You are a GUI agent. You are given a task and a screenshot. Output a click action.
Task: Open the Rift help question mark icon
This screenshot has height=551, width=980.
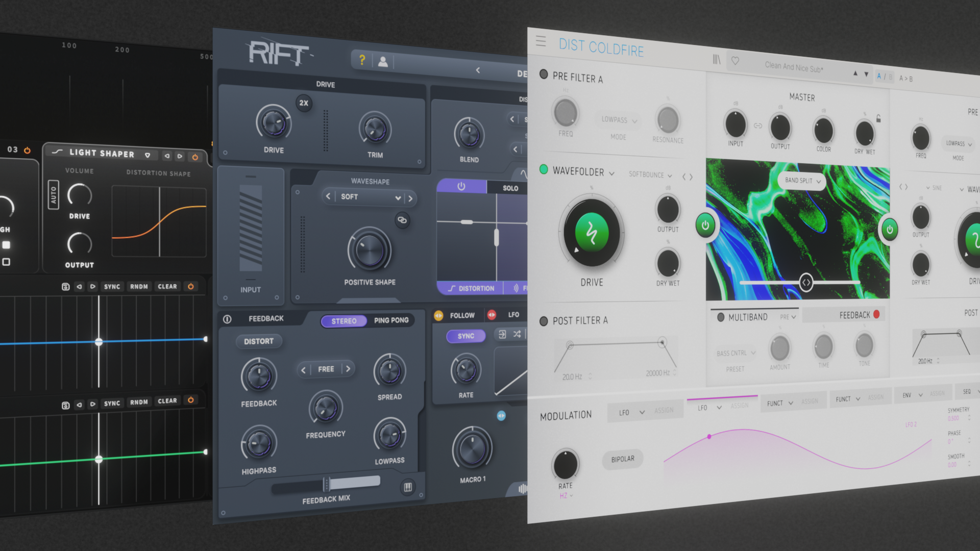click(x=362, y=60)
